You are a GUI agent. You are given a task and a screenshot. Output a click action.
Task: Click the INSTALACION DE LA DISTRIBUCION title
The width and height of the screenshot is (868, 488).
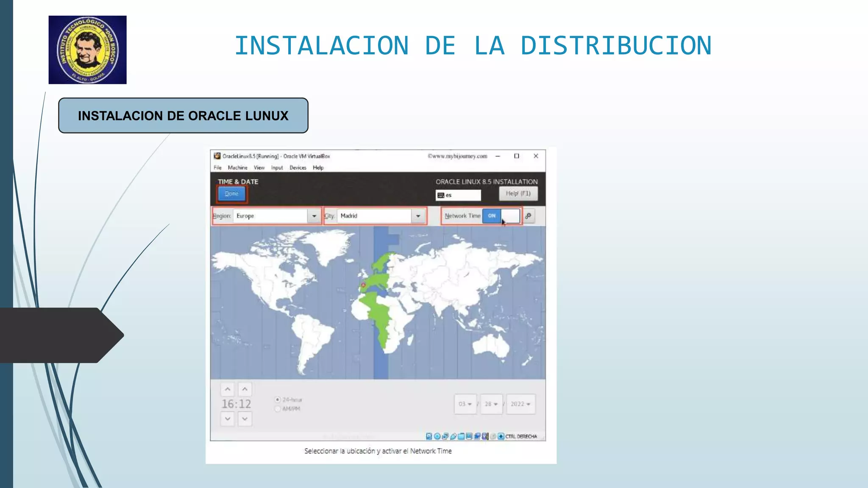[x=473, y=45]
